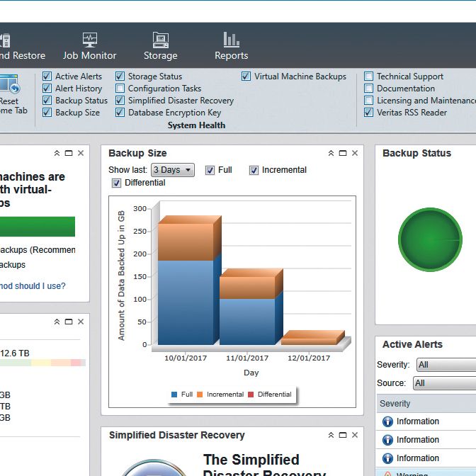Click the 11/01/2017 Full blue bar

tap(247, 322)
